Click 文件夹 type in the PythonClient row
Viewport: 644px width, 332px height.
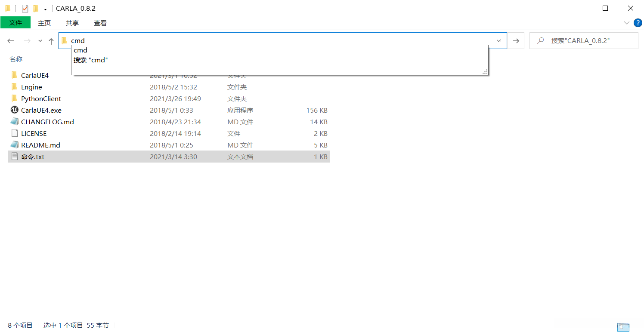[237, 98]
